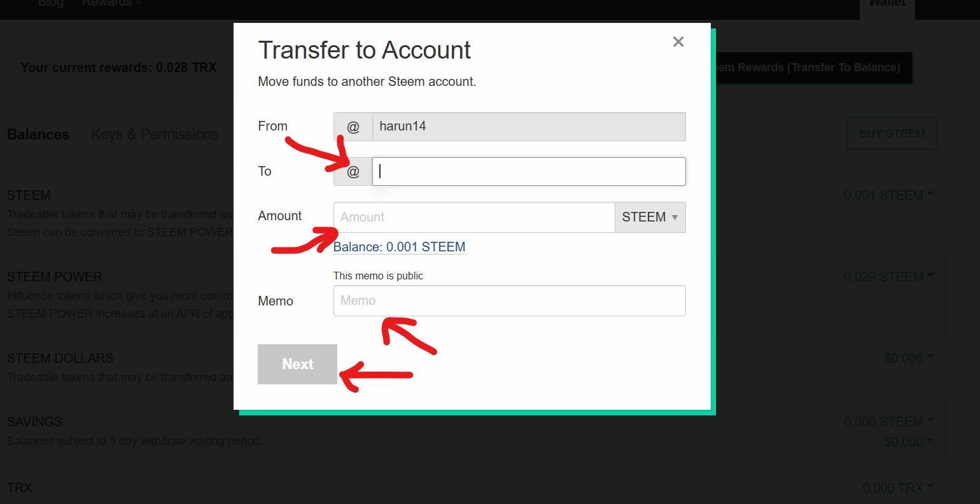Viewport: 980px width, 504px height.
Task: Open the 0.000 STEEM savings dropdown
Action: pyautogui.click(x=888, y=422)
